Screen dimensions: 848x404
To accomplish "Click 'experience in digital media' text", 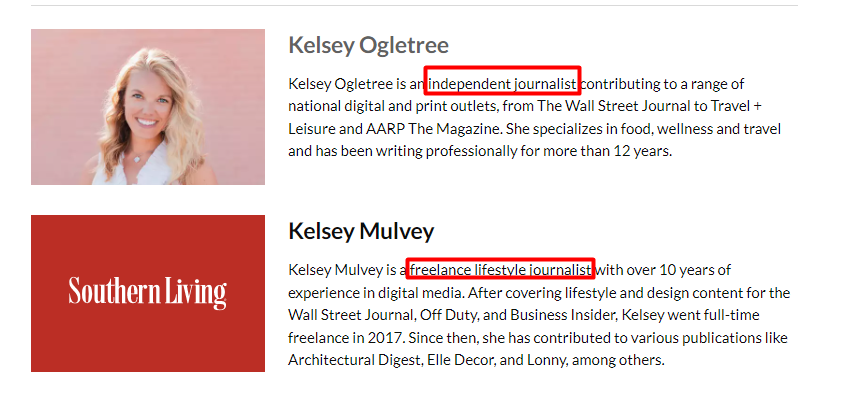I will pyautogui.click(x=375, y=293).
